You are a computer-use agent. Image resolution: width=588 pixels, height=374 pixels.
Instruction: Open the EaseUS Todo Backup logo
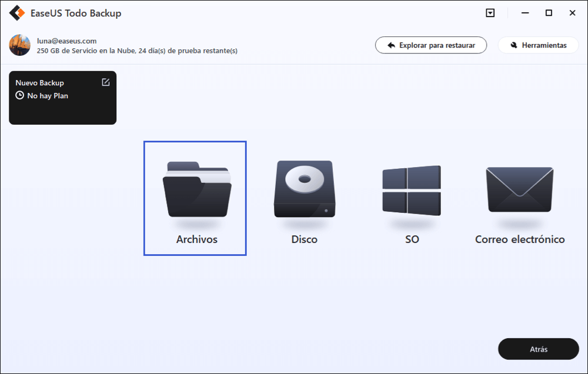tap(17, 13)
